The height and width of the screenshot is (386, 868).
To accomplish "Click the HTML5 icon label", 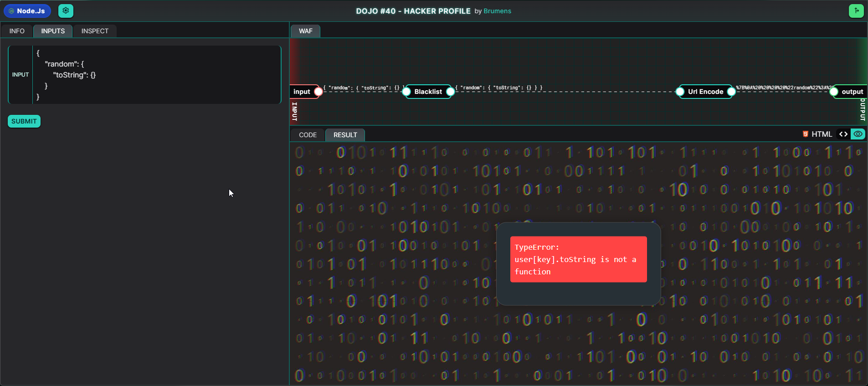I will tap(817, 134).
